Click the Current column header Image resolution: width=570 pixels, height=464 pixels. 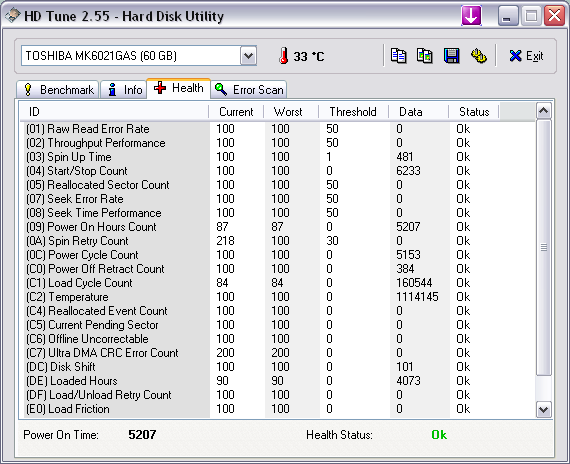tap(236, 112)
